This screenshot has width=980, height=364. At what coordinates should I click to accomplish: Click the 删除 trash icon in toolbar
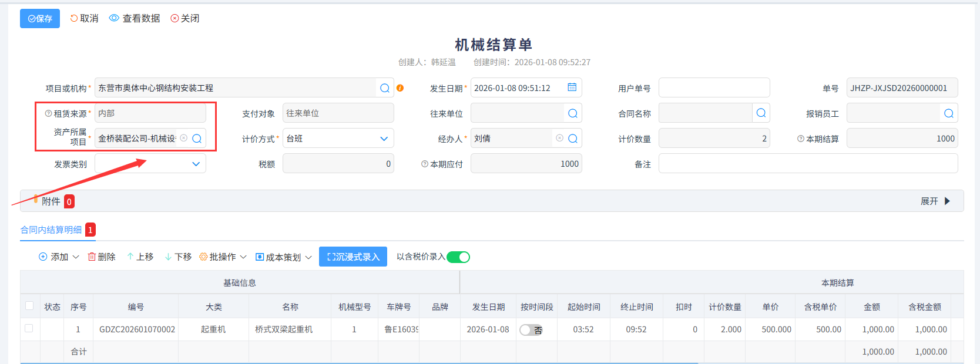pos(92,257)
